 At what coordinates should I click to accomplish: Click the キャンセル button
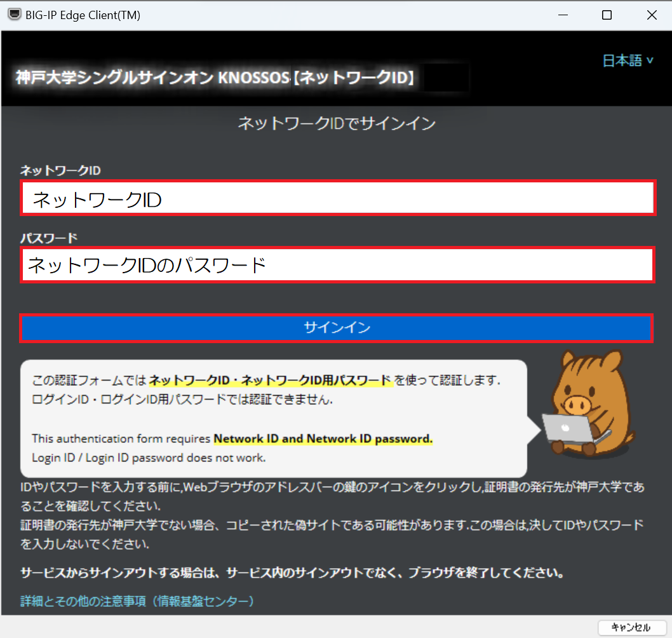(632, 627)
